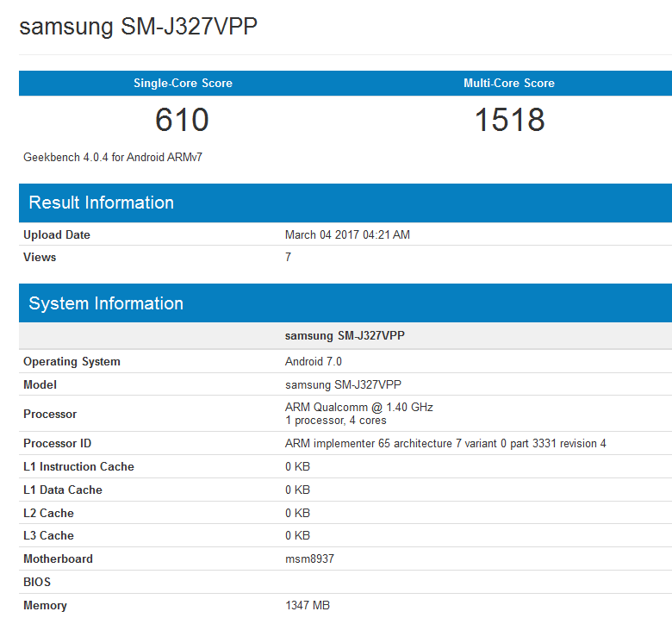Click the L3 Cache label
This screenshot has height=624, width=672.
click(48, 535)
